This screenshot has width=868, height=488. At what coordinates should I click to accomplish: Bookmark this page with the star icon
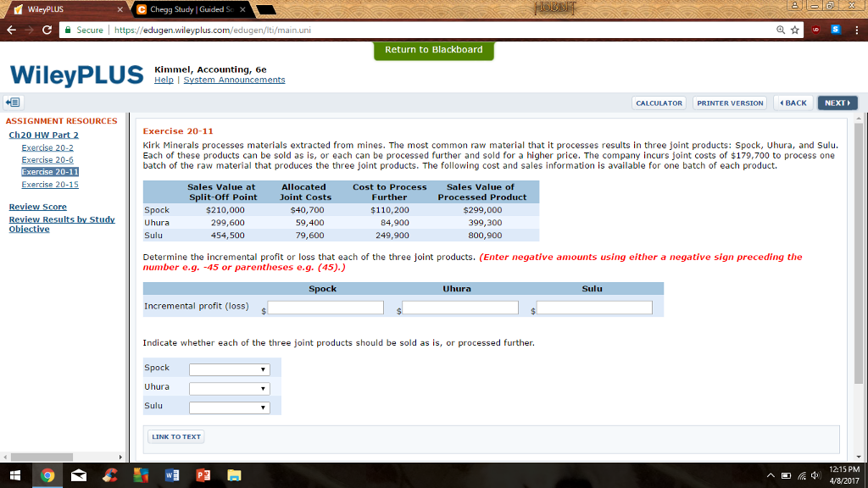point(795,30)
